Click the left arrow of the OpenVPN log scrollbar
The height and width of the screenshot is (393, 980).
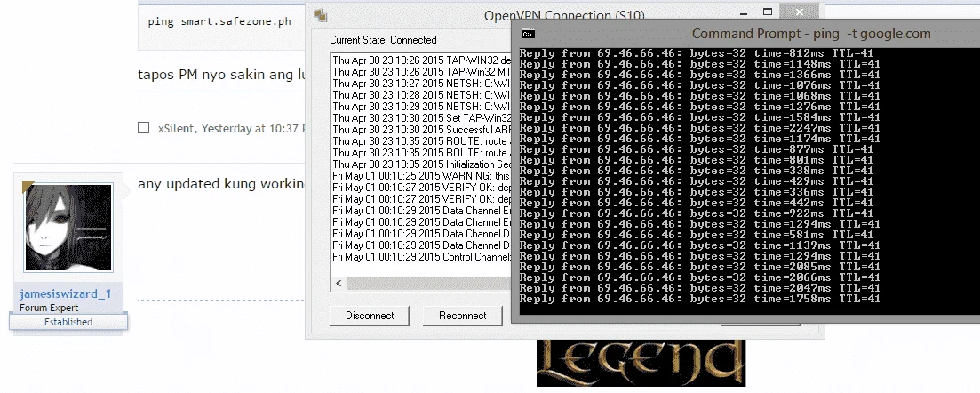[x=339, y=284]
